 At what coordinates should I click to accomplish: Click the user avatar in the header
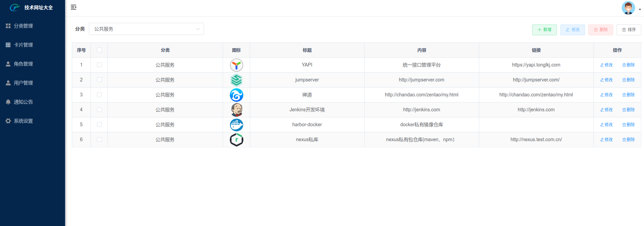tap(628, 8)
